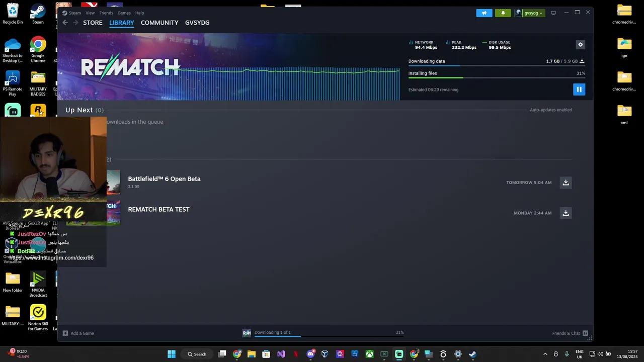Click the PEAK 232.2 Mbps stat
The height and width of the screenshot is (362, 644).
click(x=461, y=45)
